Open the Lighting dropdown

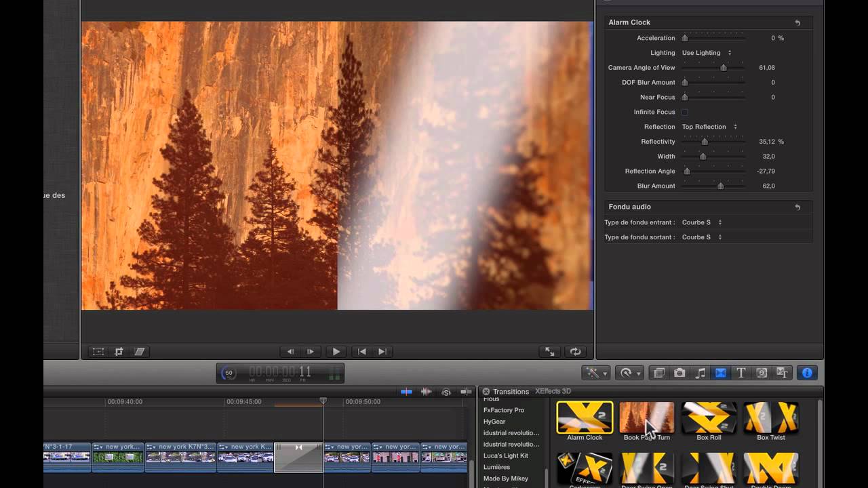707,53
